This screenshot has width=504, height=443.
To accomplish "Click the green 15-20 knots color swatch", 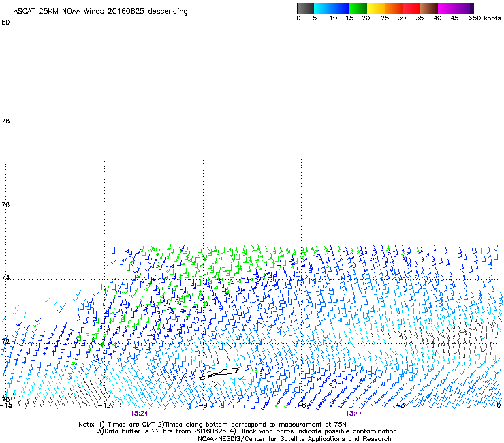I will [x=358, y=8].
